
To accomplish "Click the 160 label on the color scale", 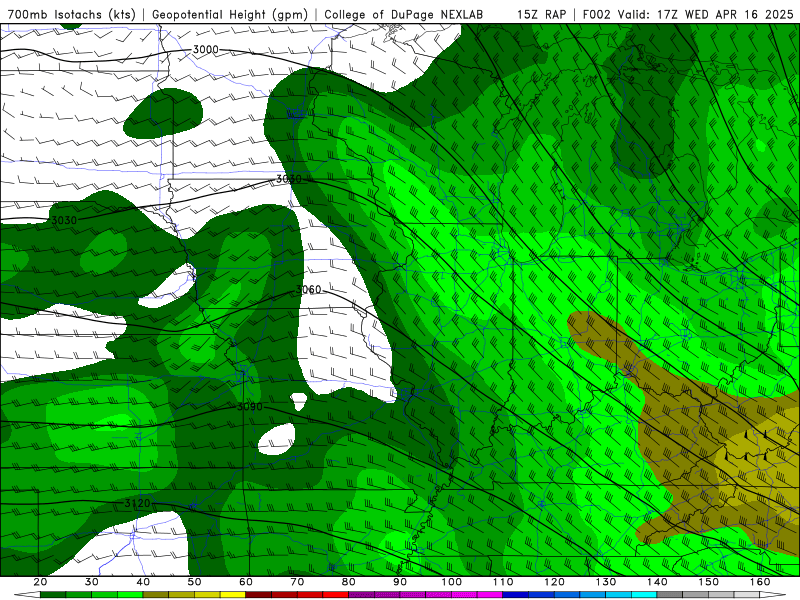I will [x=760, y=582].
